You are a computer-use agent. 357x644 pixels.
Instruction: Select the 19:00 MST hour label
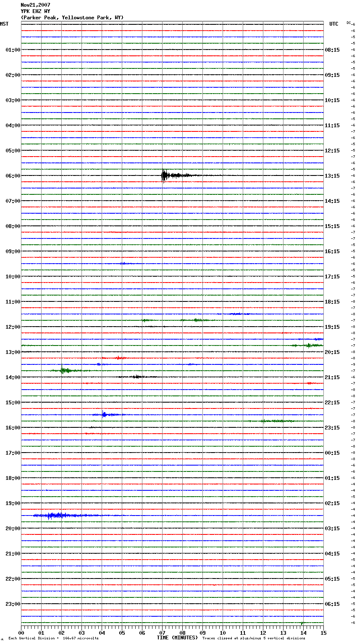coord(13,503)
